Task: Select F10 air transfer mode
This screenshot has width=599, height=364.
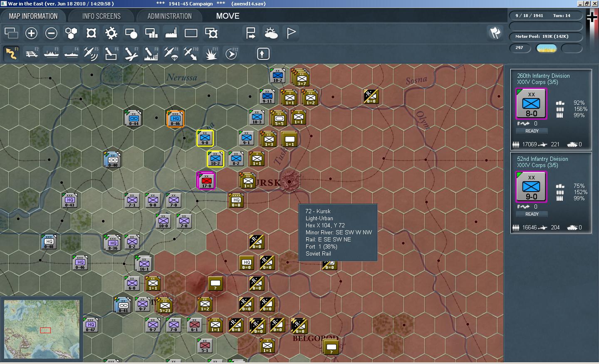Action: (191, 54)
